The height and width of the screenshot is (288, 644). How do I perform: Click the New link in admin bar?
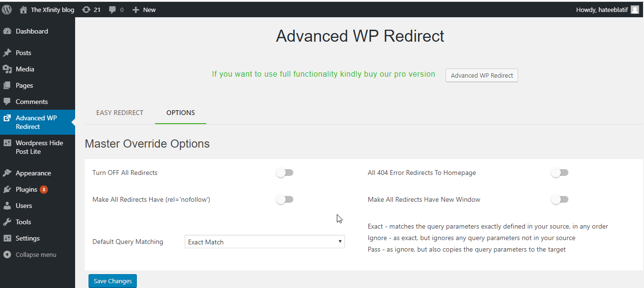(149, 10)
